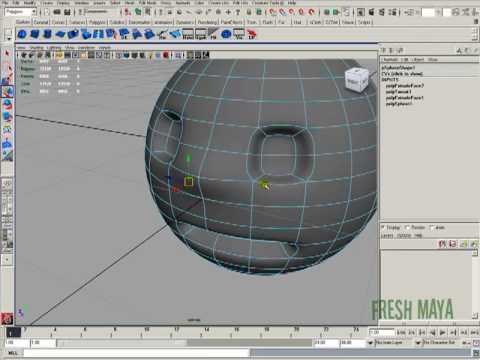Viewport: 480px width, 360px height.
Task: Activate the Select tool arrow in toolbox
Action: (x=7, y=53)
